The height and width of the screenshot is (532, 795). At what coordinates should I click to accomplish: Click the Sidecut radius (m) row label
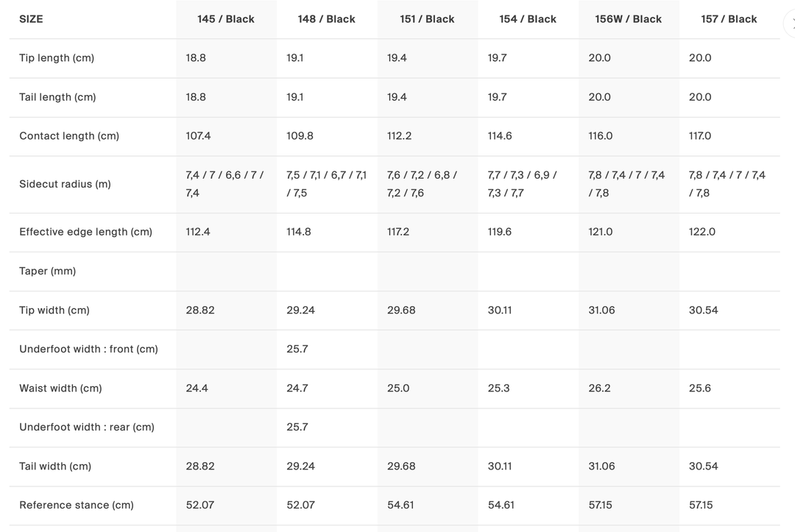65,184
